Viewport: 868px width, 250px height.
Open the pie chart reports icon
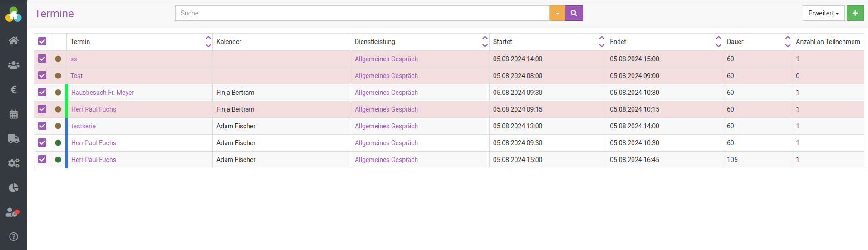(x=14, y=188)
